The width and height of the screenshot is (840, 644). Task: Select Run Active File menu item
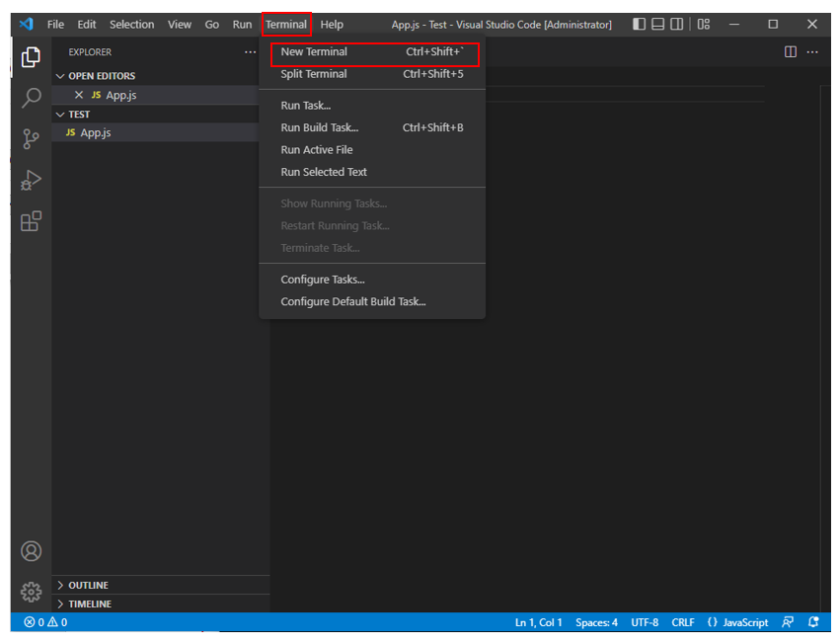point(372,150)
